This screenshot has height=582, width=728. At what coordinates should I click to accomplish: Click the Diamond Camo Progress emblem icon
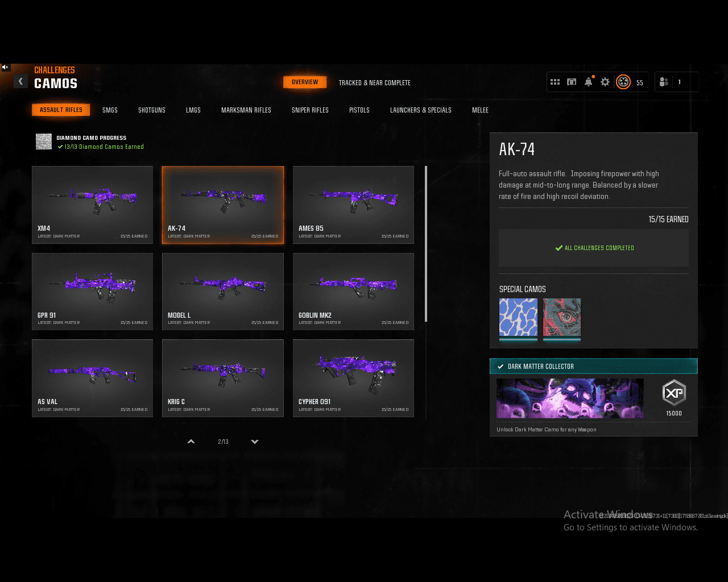[x=44, y=142]
